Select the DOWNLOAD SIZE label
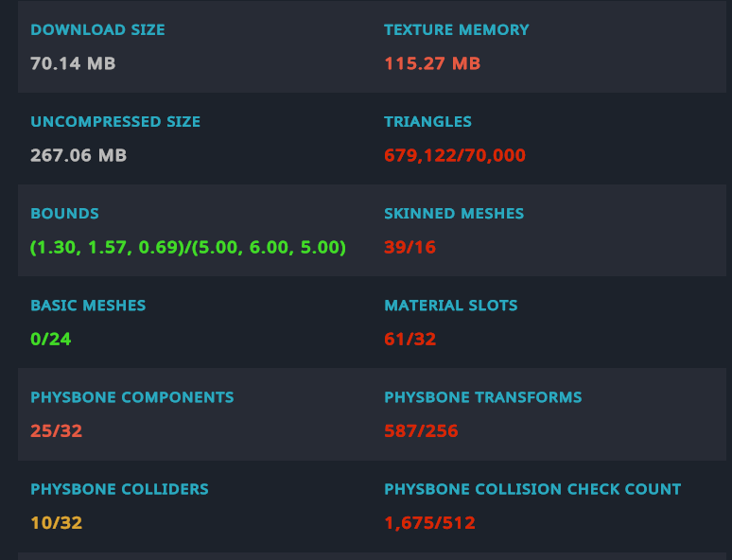Screen dimensions: 732x560 97,30
